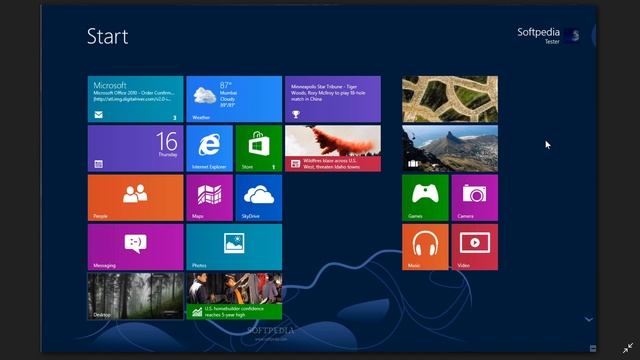Click the user avatar picture
Screen dimensions: 640x360
(x=572, y=36)
